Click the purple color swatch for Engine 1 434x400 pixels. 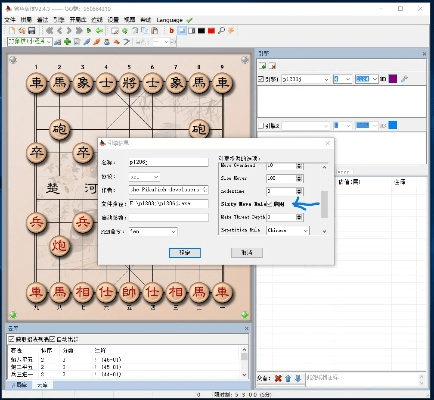pyautogui.click(x=393, y=79)
